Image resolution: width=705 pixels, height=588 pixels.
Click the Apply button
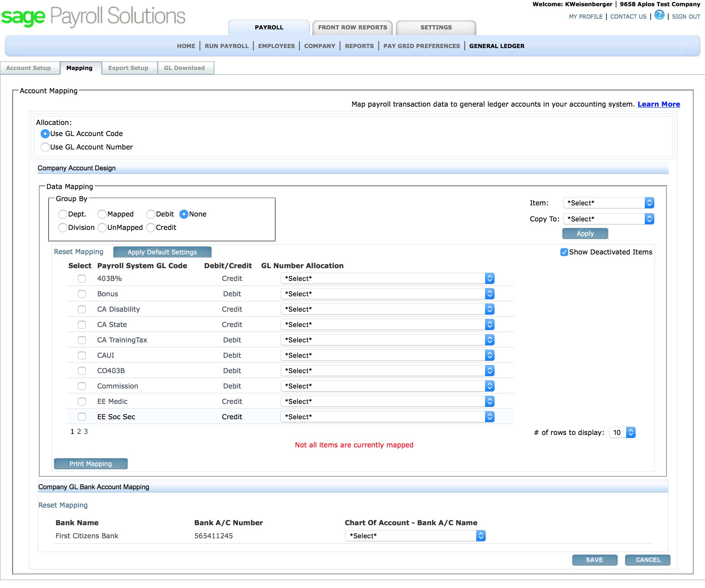pos(585,234)
